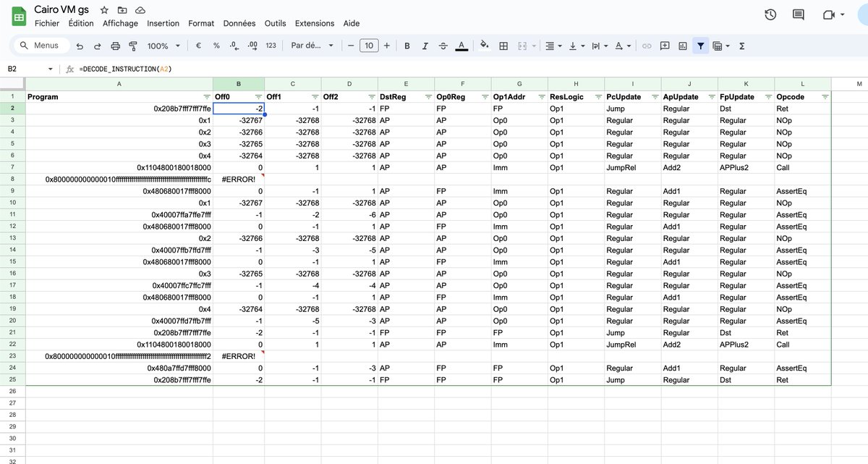This screenshot has height=464, width=868.
Task: Star the Cairo VM gs document
Action: coord(104,10)
